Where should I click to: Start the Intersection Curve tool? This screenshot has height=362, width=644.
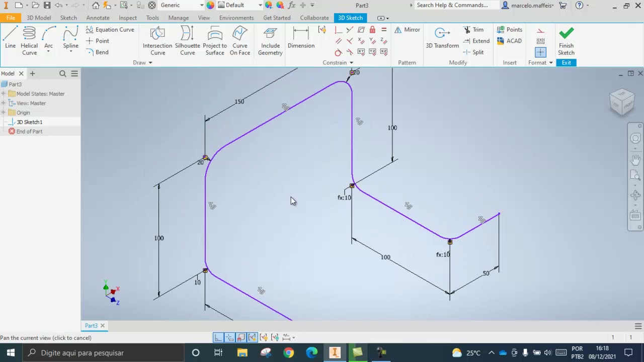[157, 41]
